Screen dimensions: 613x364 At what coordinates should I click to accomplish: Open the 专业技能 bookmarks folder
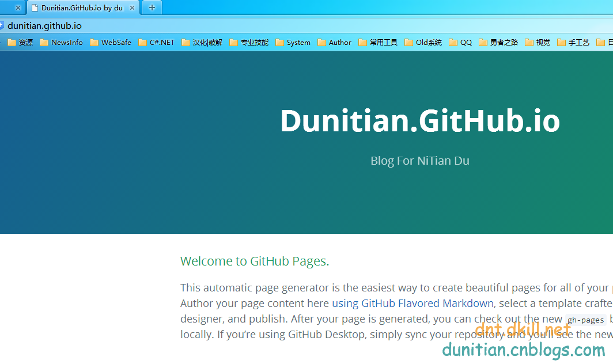point(249,42)
